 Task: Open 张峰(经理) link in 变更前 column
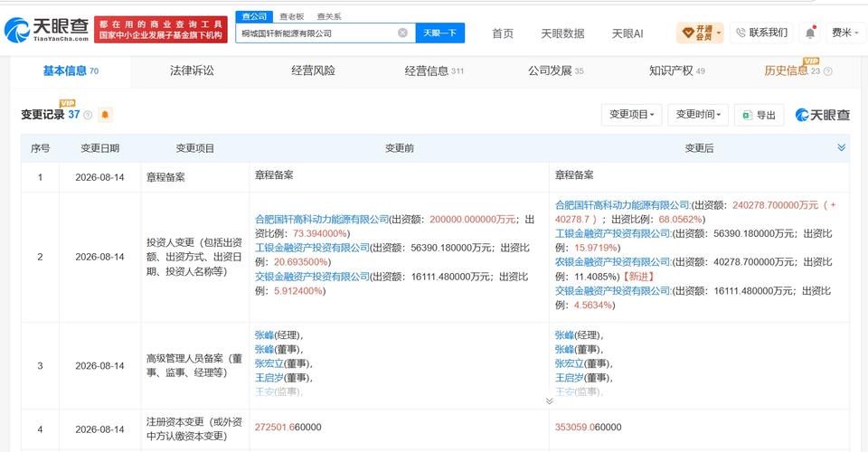click(265, 335)
